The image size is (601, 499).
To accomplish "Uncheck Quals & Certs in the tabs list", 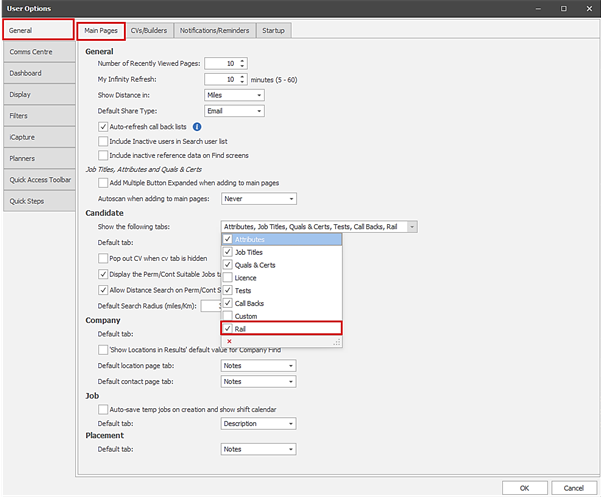I will [x=228, y=265].
